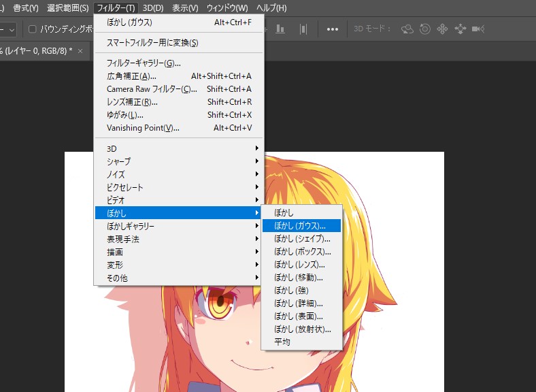Image resolution: width=536 pixels, height=392 pixels.
Task: Click the 3D slide mode icon
Action: coord(460,29)
